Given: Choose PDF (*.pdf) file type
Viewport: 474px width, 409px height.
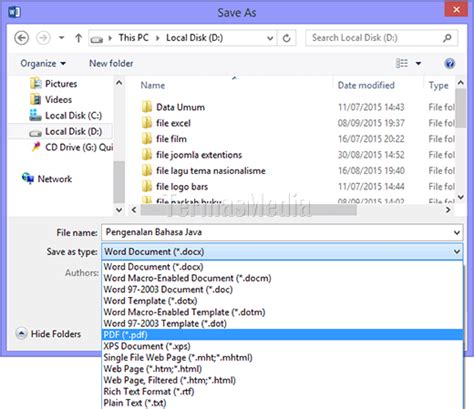Looking at the screenshot, I should coord(282,335).
